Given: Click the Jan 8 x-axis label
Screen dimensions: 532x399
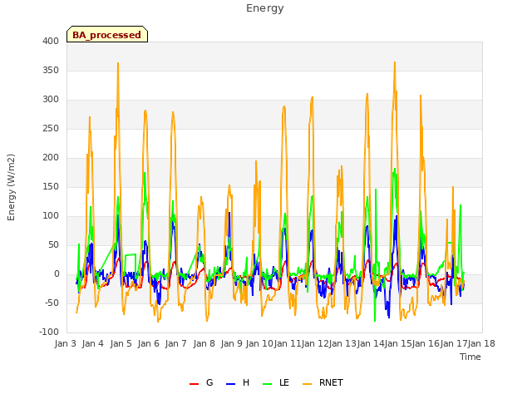Looking at the screenshot, I should pyautogui.click(x=204, y=343).
